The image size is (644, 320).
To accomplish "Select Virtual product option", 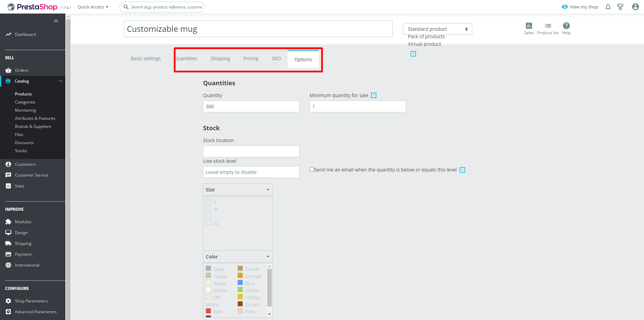I will [424, 44].
